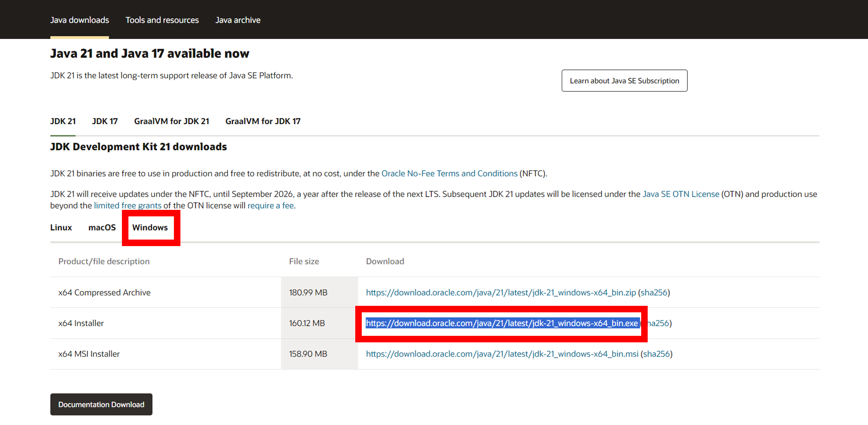This screenshot has width=868, height=425.
Task: Switch to the macOS platform tab
Action: coord(102,228)
